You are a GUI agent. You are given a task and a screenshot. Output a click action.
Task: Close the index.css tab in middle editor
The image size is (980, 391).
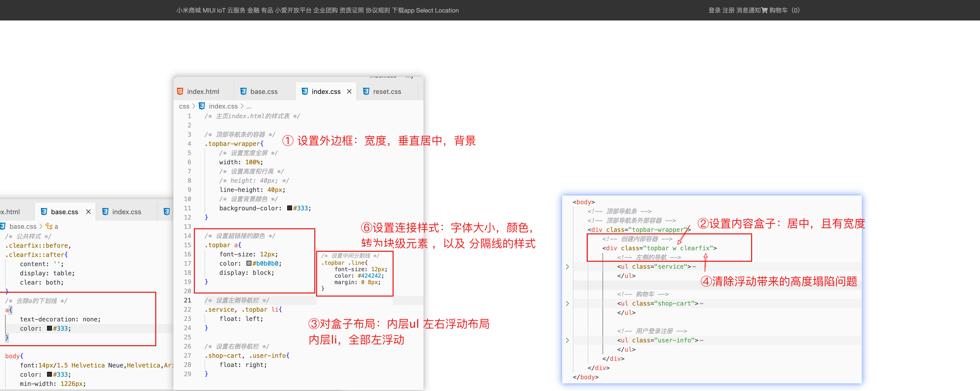point(349,91)
